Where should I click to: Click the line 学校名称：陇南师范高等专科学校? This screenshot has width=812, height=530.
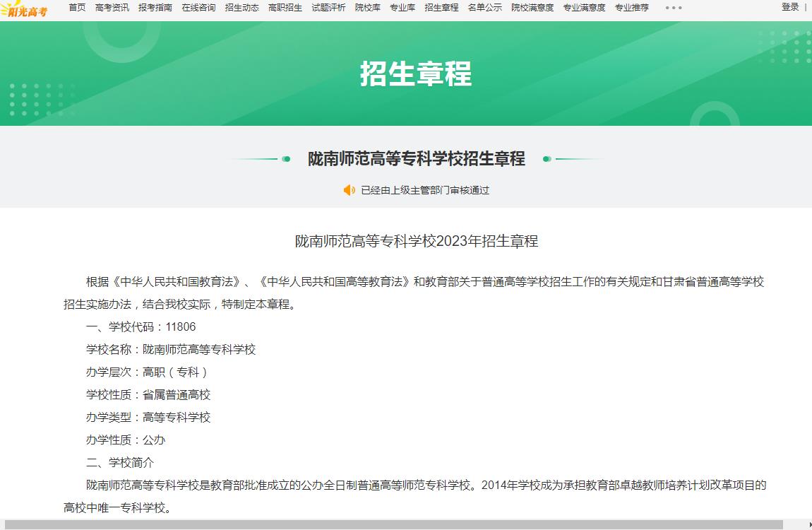pos(171,350)
